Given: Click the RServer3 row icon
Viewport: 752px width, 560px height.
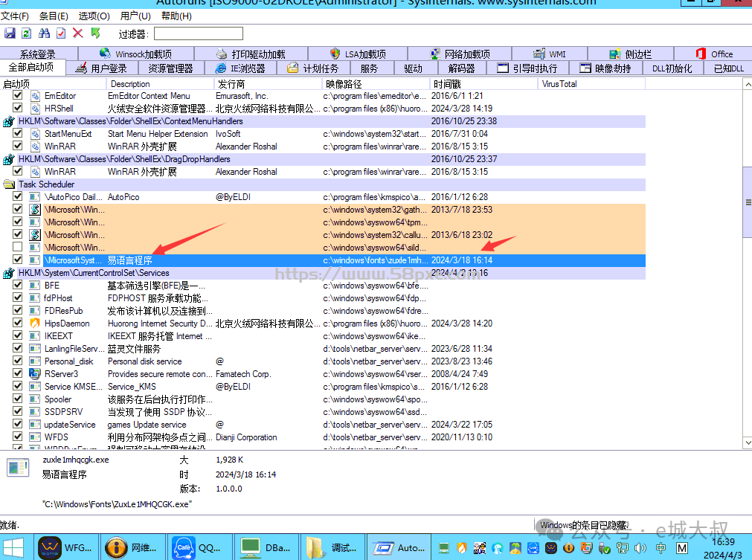Looking at the screenshot, I should 34,373.
